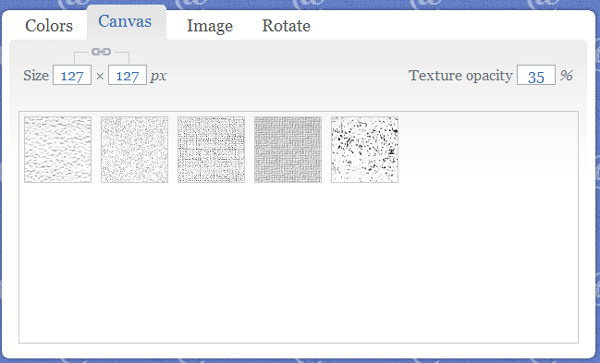Viewport: 600px width, 363px height.
Task: Click the canvas height field showing 127
Action: coord(127,75)
